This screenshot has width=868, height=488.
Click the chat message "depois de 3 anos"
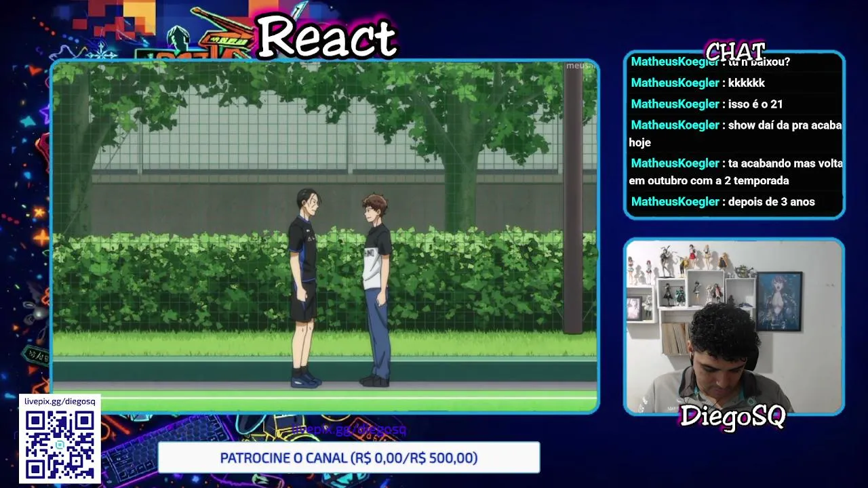pyautogui.click(x=771, y=201)
